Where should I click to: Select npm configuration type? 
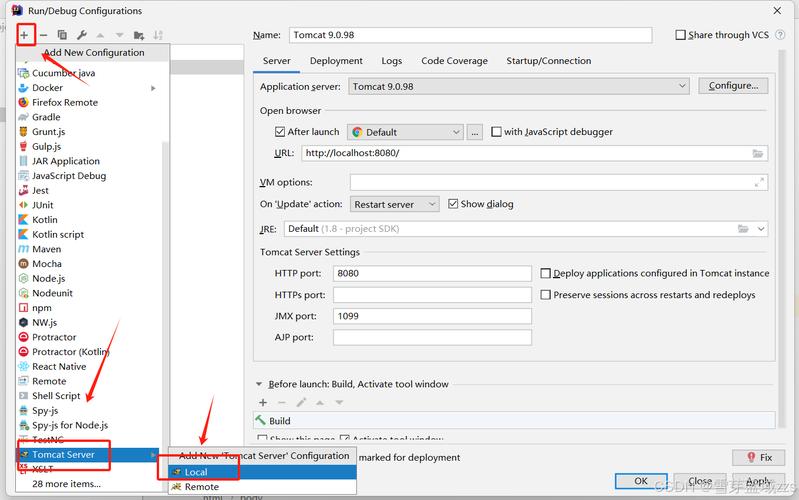coord(42,308)
